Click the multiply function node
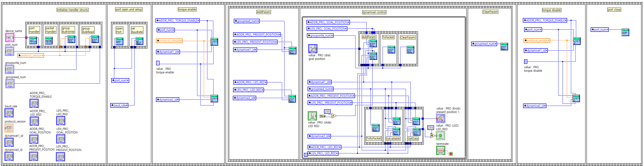 coord(334,116)
